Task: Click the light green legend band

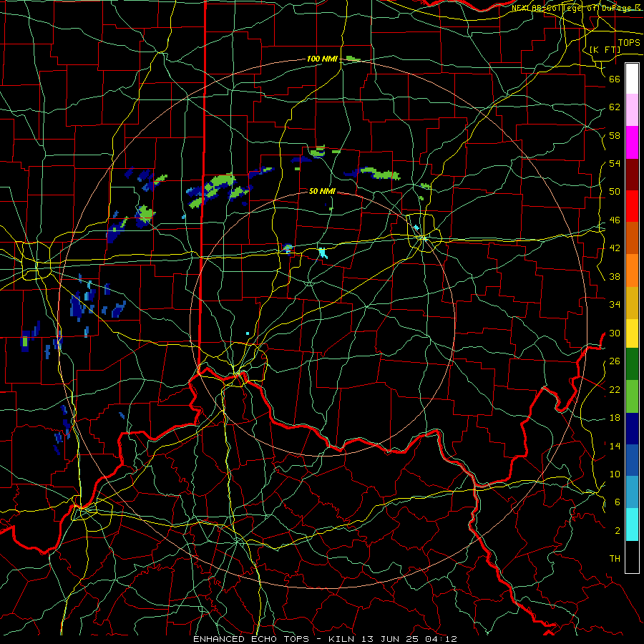Action: click(632, 396)
